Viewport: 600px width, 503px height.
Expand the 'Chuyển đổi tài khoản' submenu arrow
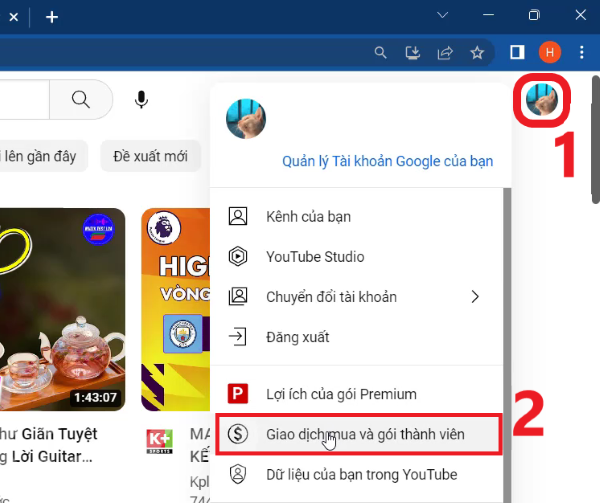(475, 296)
